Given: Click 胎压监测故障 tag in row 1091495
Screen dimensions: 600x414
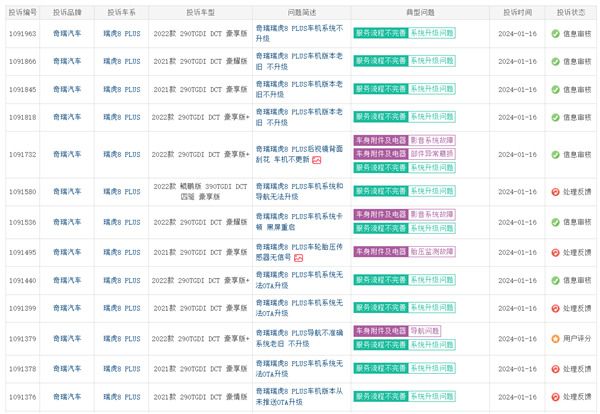Looking at the screenshot, I should click(x=432, y=252).
